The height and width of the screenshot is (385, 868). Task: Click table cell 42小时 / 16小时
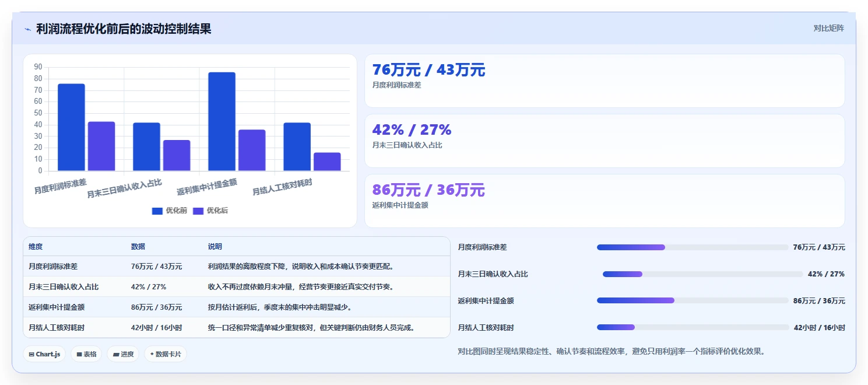tap(156, 328)
